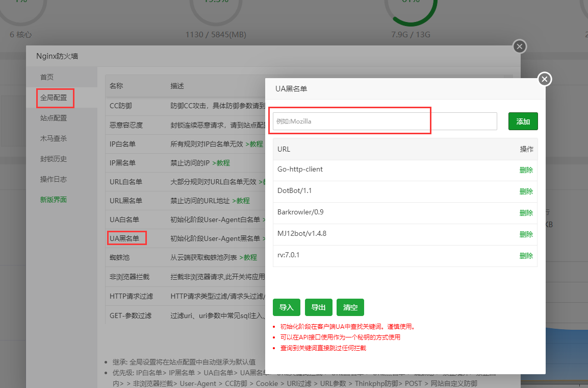Switch to 全局配置 in the sidebar
Viewport: 588px width, 388px height.
pos(54,98)
